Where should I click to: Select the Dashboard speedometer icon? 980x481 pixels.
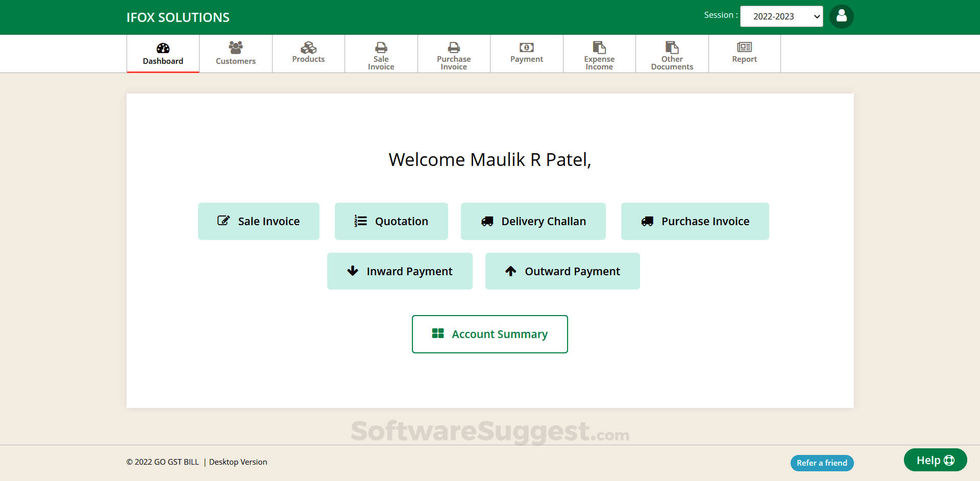coord(162,47)
